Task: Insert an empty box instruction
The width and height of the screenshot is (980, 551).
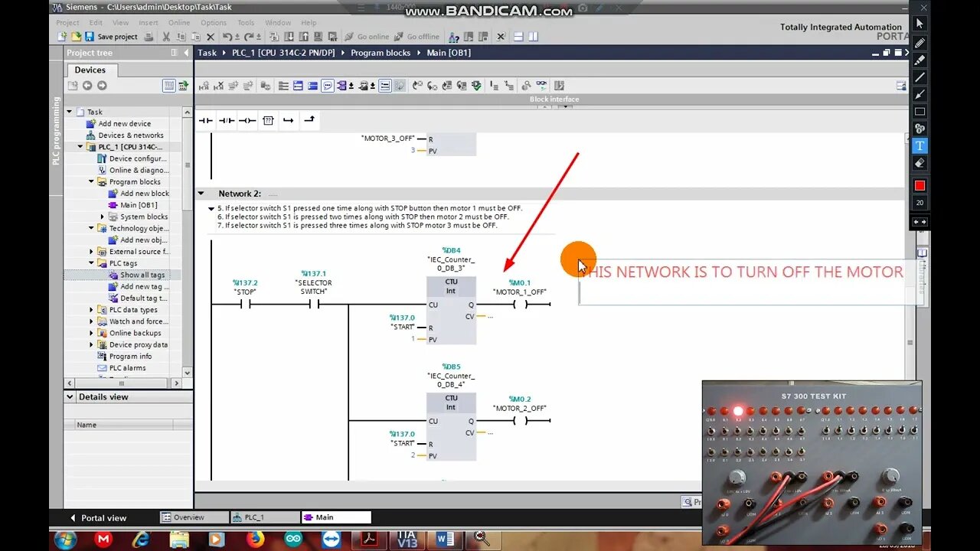Action: click(x=268, y=120)
